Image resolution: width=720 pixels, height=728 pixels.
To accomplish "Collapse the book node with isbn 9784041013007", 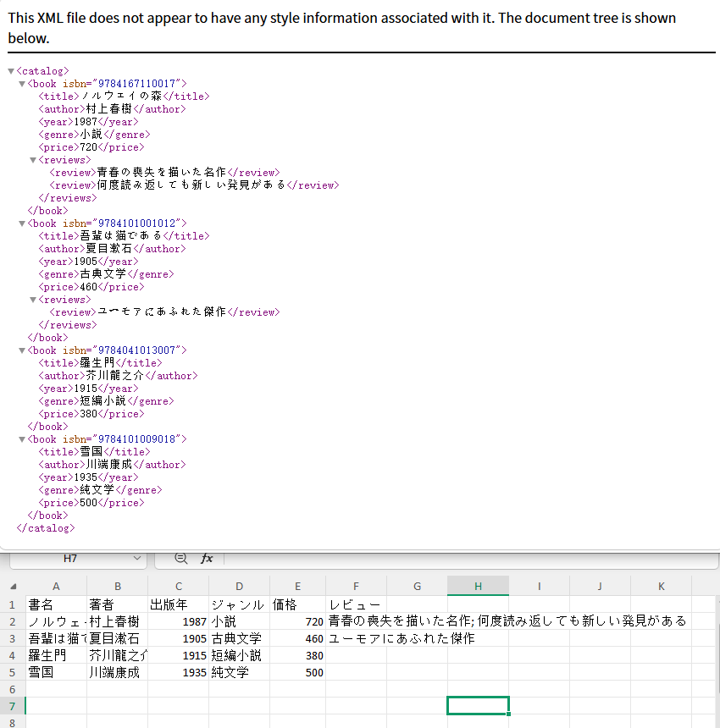I will 22,350.
